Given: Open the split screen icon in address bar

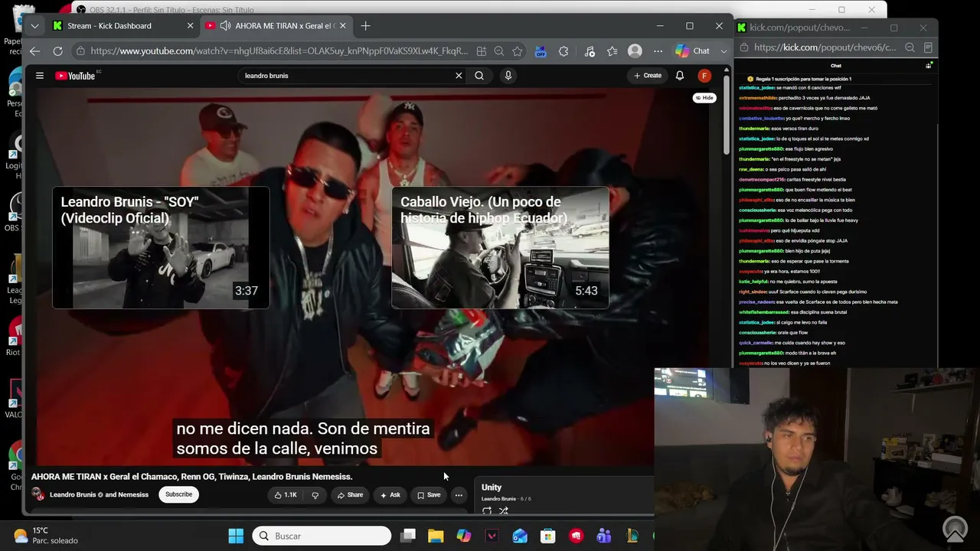Looking at the screenshot, I should [481, 51].
